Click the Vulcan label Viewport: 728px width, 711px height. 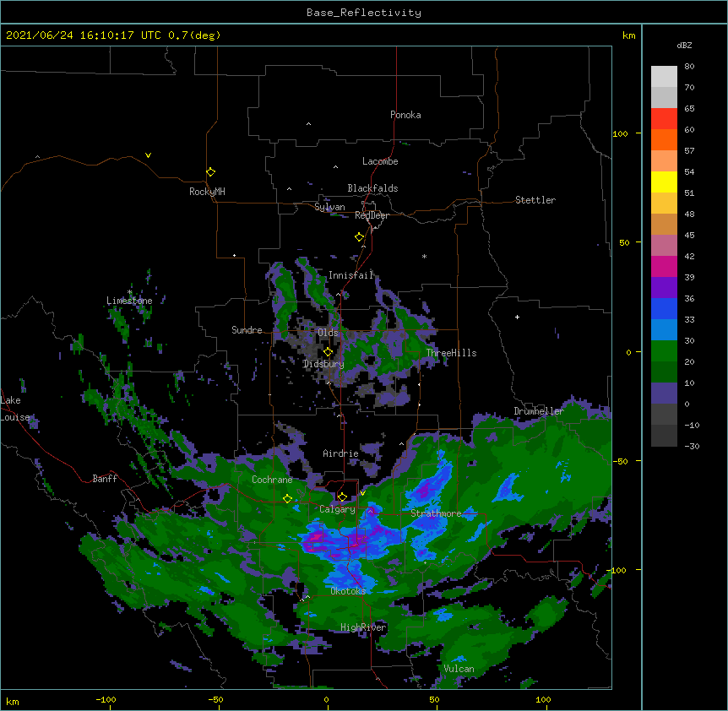(x=459, y=669)
